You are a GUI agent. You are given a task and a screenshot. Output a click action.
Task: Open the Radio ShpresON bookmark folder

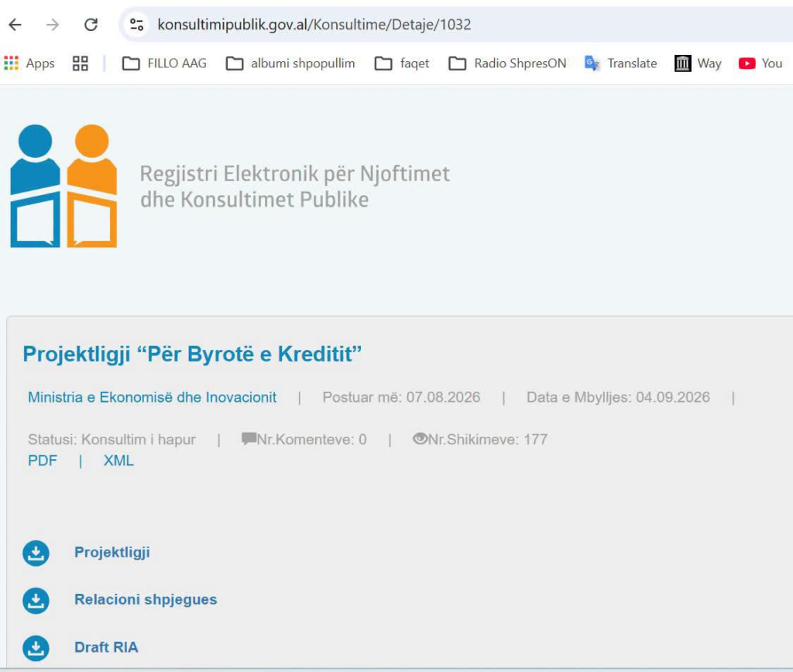507,63
